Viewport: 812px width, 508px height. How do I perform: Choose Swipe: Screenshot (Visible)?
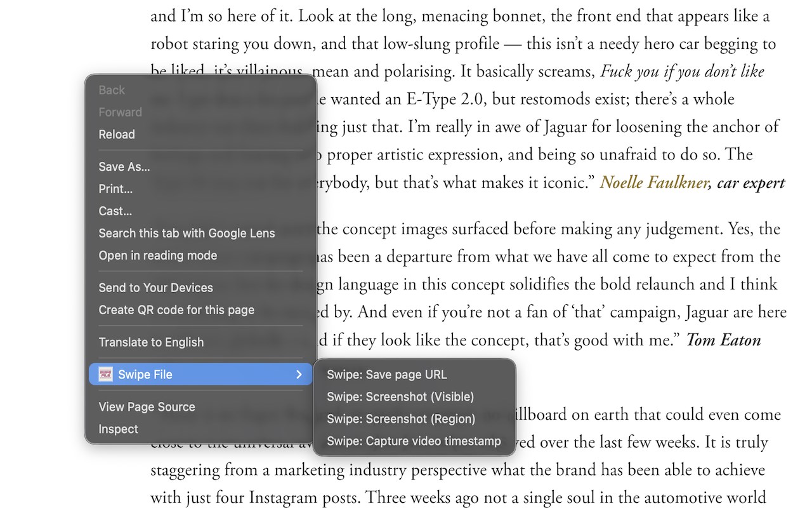pyautogui.click(x=414, y=397)
